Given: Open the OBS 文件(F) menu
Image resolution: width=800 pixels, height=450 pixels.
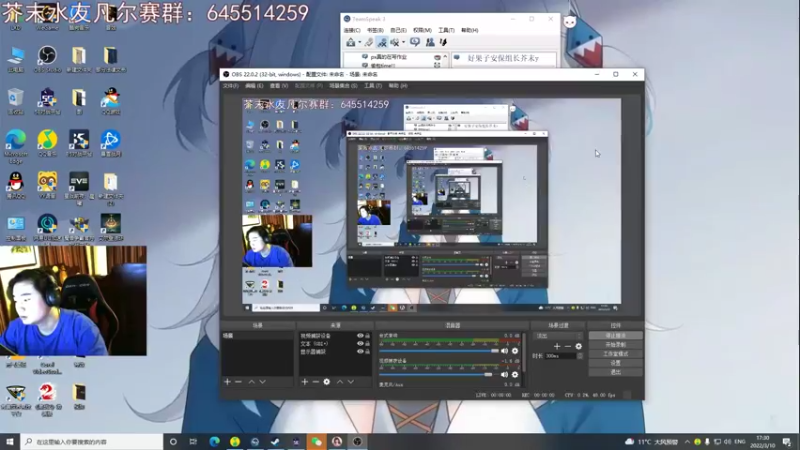Looking at the screenshot, I should point(231,86).
